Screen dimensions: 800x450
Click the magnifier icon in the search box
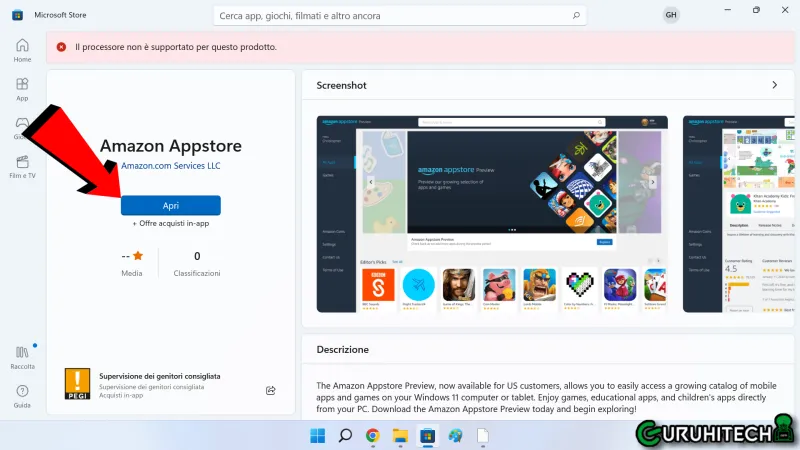(576, 16)
